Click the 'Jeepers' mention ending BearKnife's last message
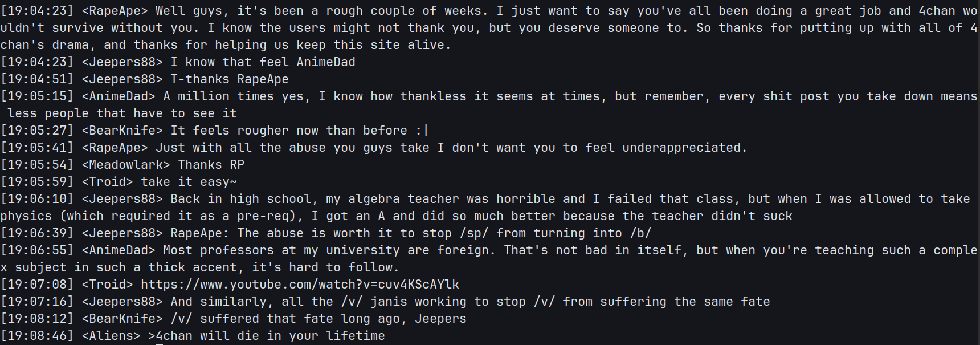 (x=440, y=319)
